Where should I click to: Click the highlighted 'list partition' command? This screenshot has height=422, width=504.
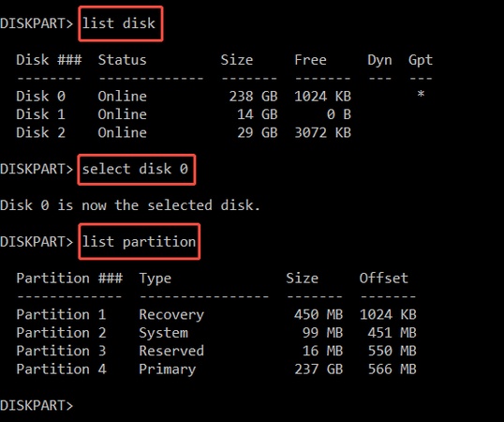click(140, 242)
